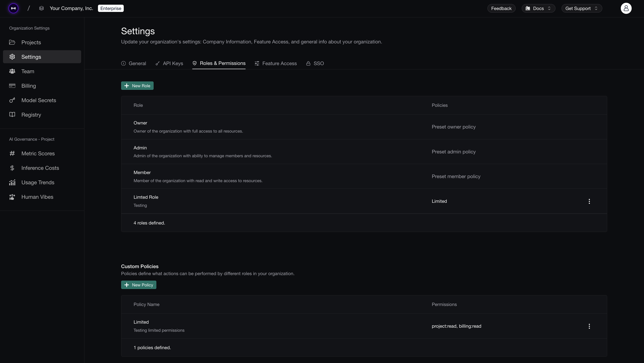Open Model Secrets page
Image resolution: width=644 pixels, height=363 pixels.
pos(42,100)
